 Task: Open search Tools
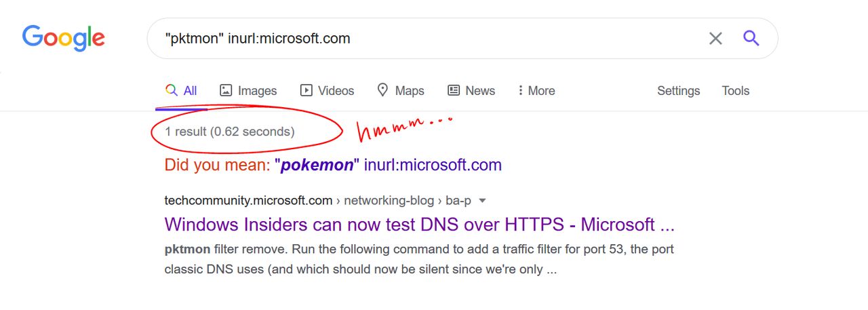coord(736,90)
